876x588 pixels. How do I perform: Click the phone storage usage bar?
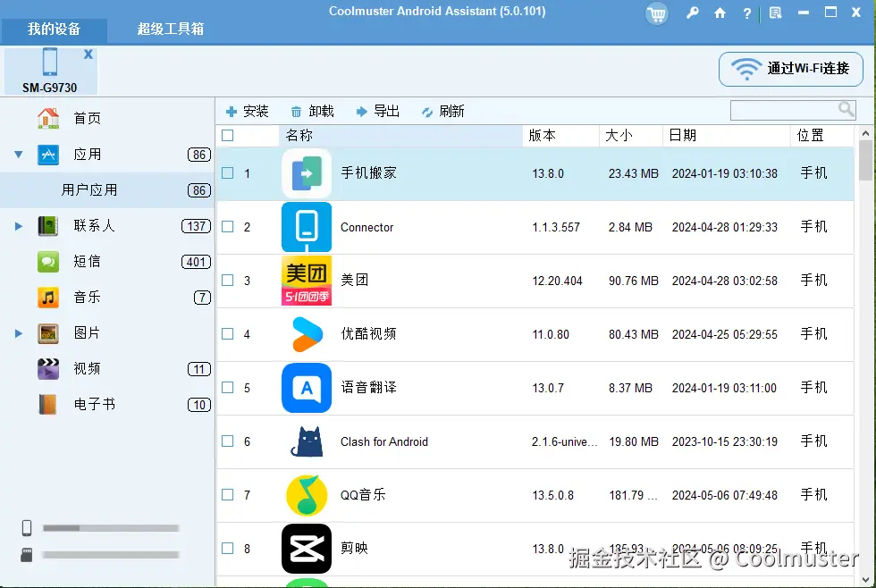click(x=111, y=528)
